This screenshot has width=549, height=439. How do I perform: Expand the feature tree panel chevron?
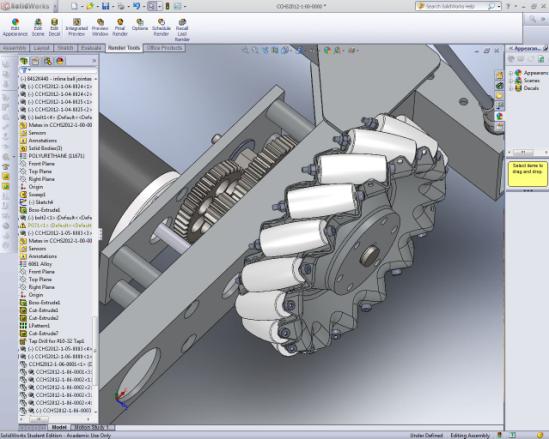[94, 61]
